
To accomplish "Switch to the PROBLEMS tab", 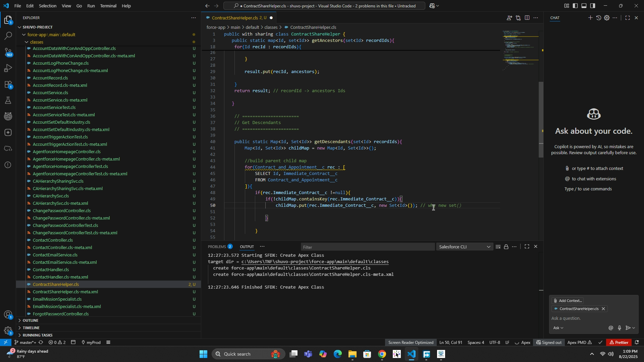I will pyautogui.click(x=217, y=247).
